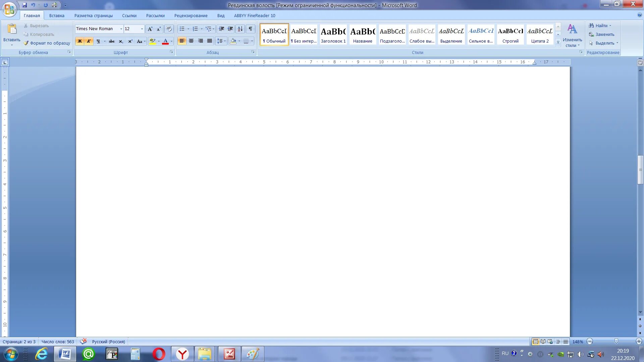Click the Sort (А-Я) icon
Screen dimensions: 644x362
tap(240, 29)
